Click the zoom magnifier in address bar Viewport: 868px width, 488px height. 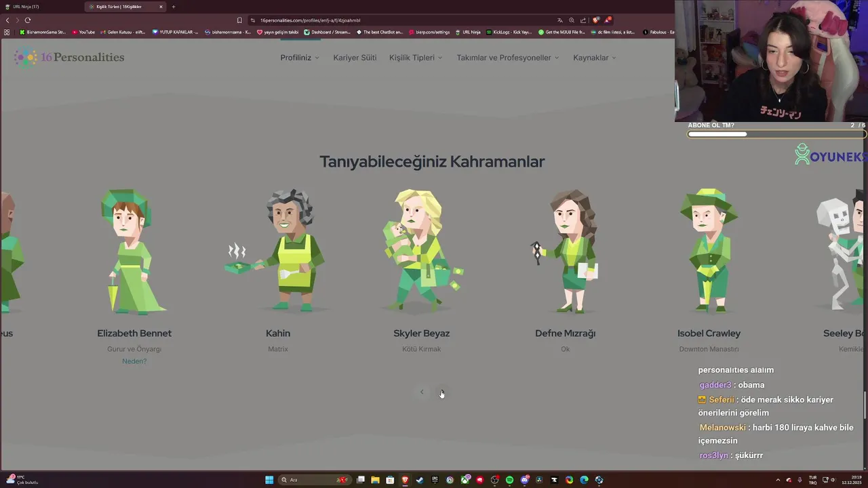click(572, 20)
